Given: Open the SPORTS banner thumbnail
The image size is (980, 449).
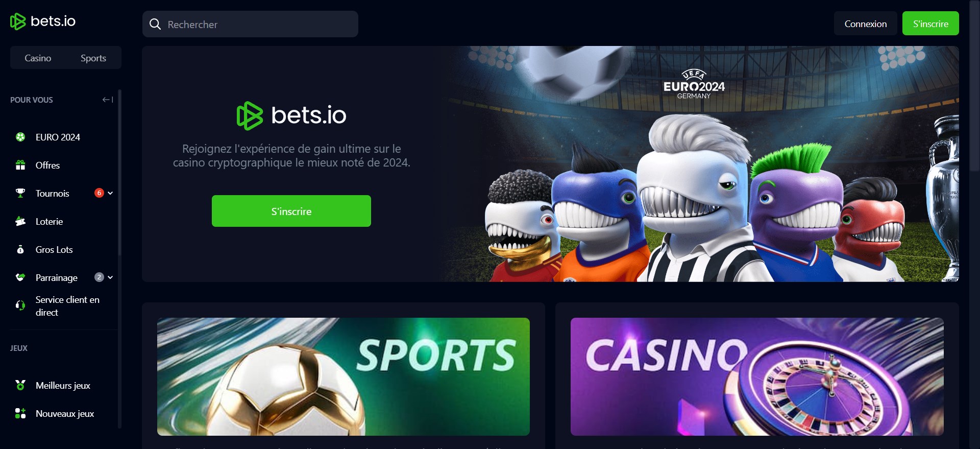Looking at the screenshot, I should (x=344, y=376).
